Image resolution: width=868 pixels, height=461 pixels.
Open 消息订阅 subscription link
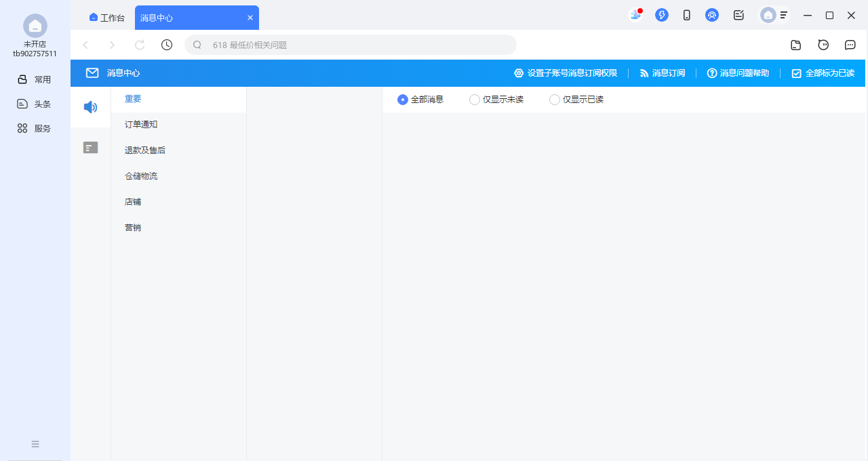pos(663,73)
